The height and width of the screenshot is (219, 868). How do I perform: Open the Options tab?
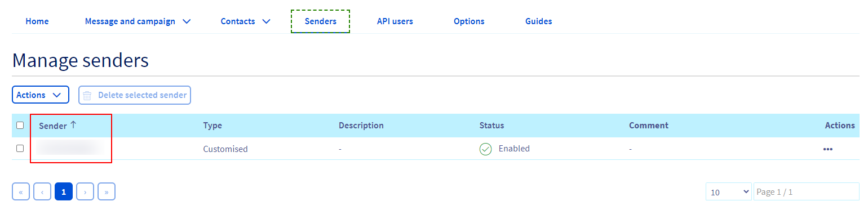click(x=469, y=21)
